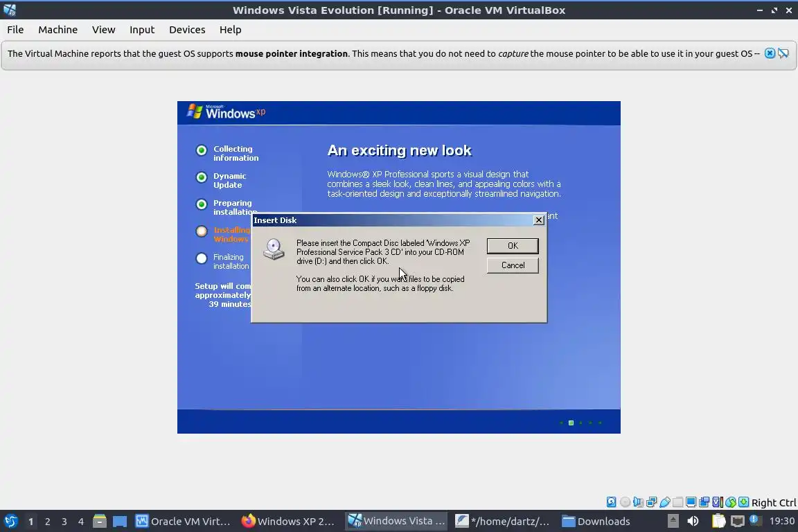Image resolution: width=798 pixels, height=532 pixels.
Task: Open the Devices menu
Action: (x=187, y=30)
